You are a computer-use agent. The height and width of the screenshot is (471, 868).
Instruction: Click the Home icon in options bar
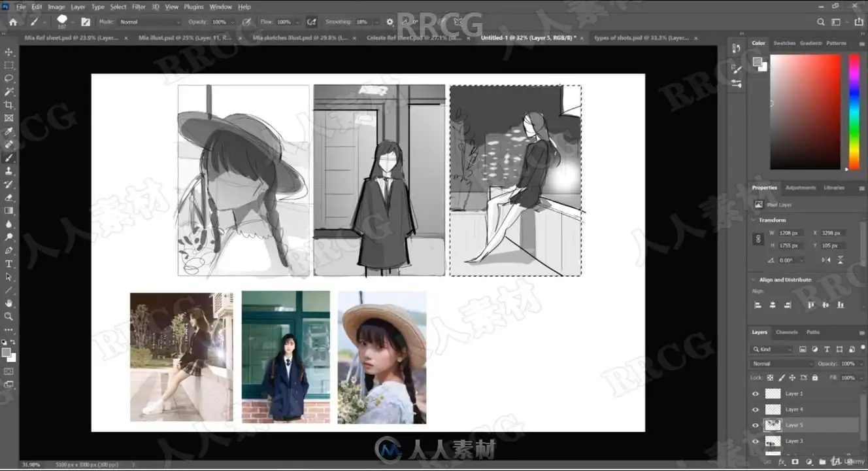click(12, 22)
